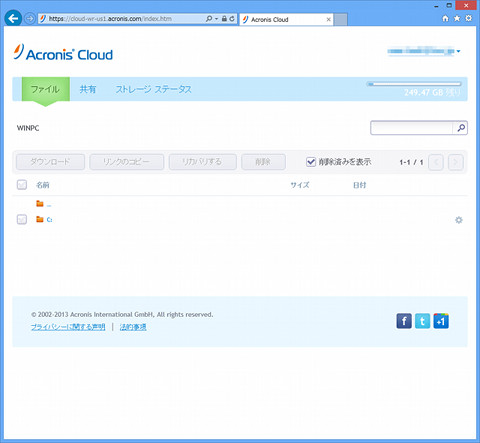Refresh the page with reload icon
This screenshot has width=480, height=443.
(x=232, y=19)
